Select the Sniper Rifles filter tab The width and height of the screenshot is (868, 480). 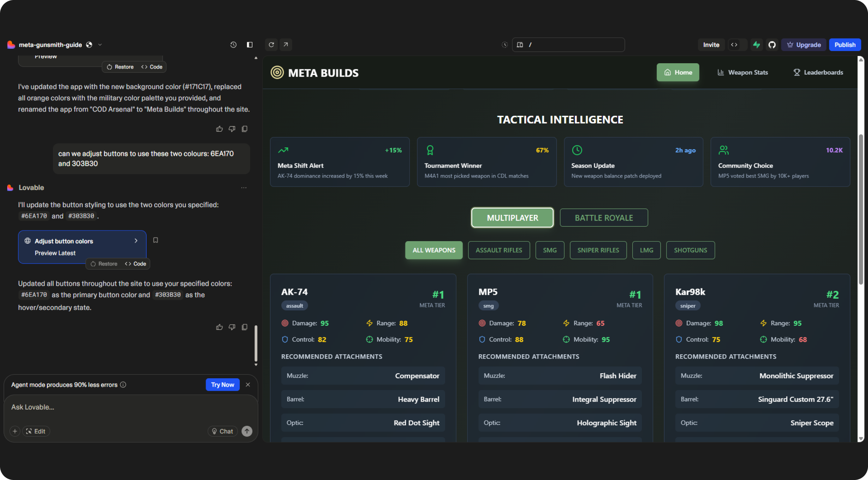598,250
